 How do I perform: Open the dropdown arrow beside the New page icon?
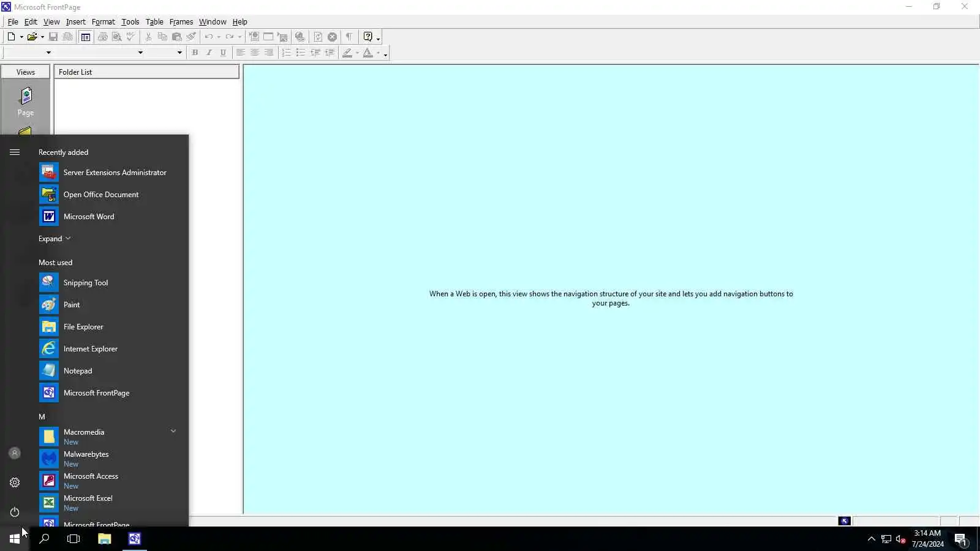[21, 37]
